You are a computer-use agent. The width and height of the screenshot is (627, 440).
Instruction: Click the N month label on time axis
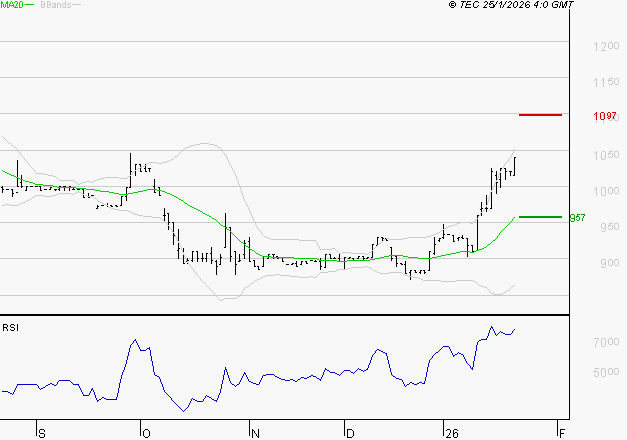256,434
